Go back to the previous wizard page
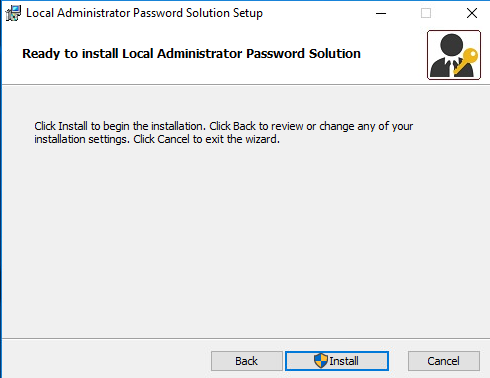Image resolution: width=490 pixels, height=378 pixels. tap(247, 361)
